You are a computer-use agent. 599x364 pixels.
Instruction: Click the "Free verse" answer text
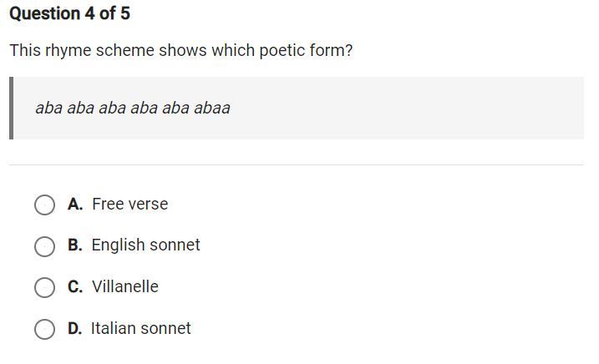(129, 204)
